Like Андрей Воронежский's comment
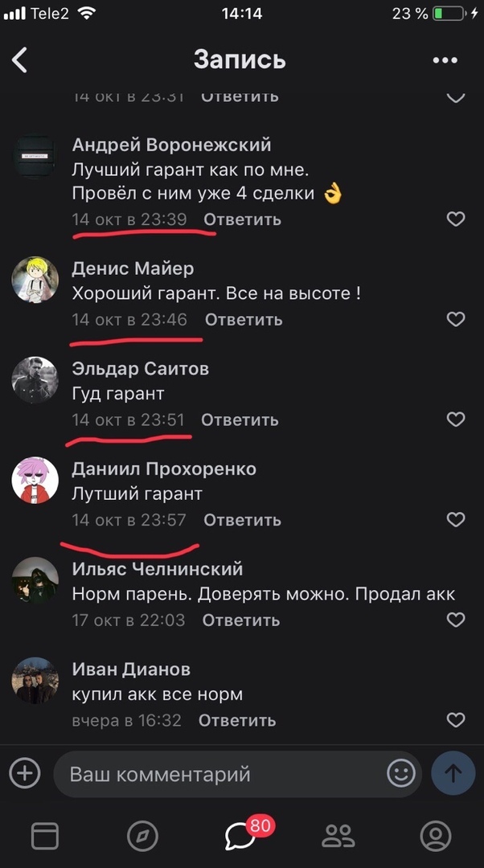 click(456, 219)
